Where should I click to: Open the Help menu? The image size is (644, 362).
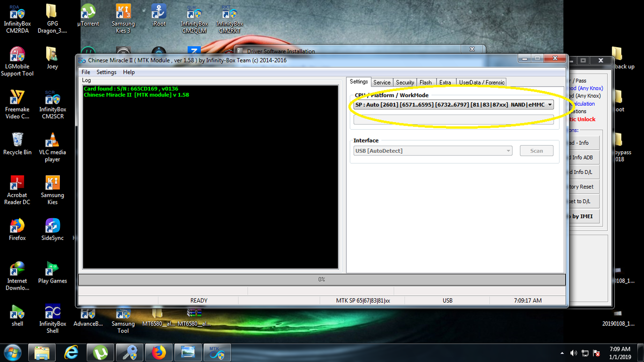(x=129, y=72)
